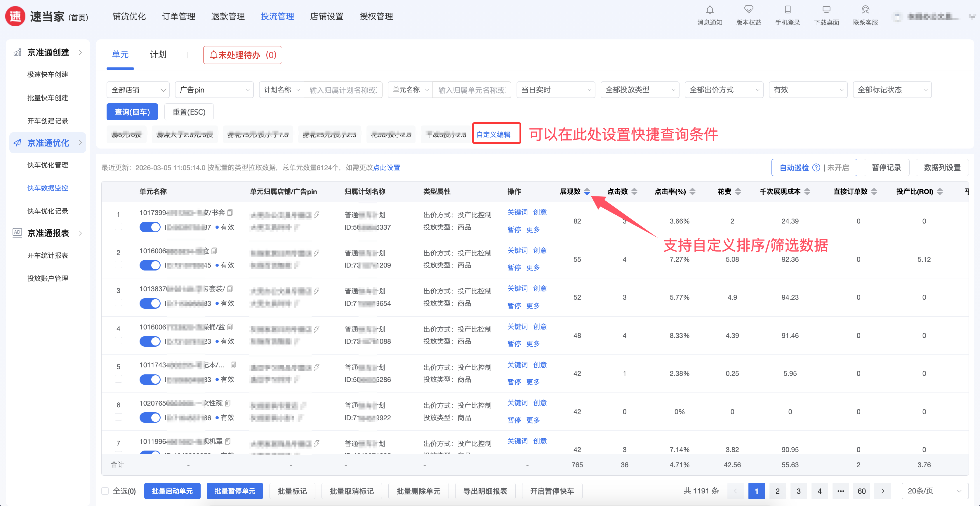The width and height of the screenshot is (980, 506).
Task: Click the 手机登录 phone icon
Action: [x=788, y=10]
